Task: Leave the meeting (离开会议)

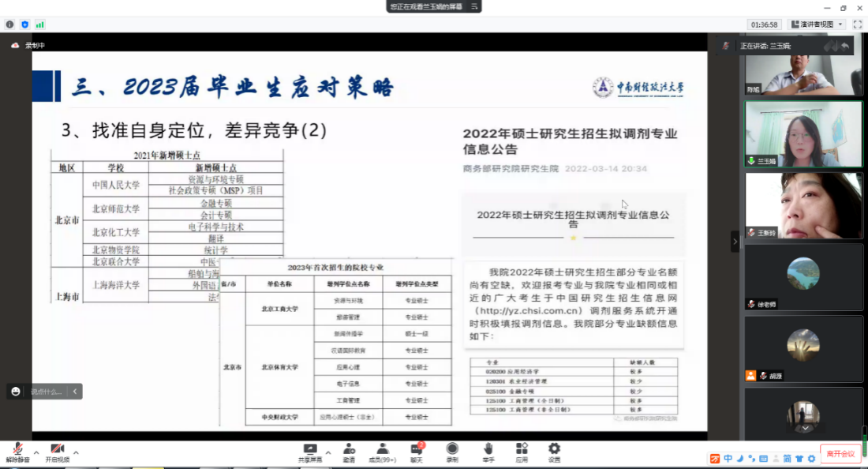Action: click(840, 453)
